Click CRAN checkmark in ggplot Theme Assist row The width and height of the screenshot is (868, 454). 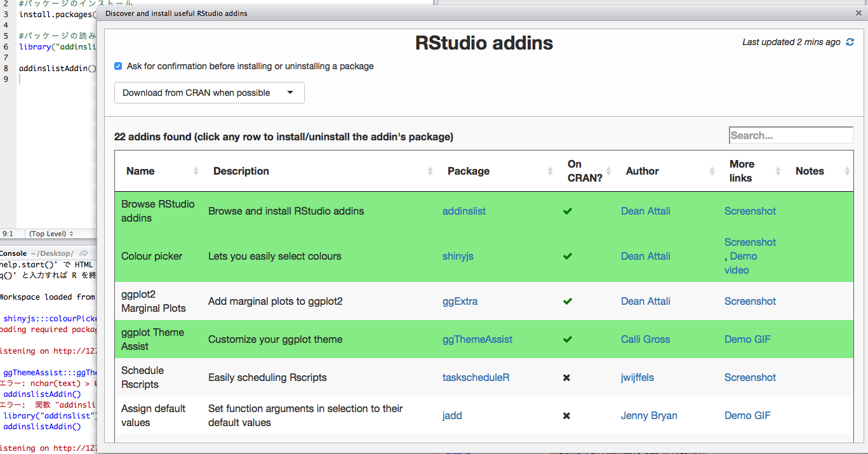click(568, 339)
